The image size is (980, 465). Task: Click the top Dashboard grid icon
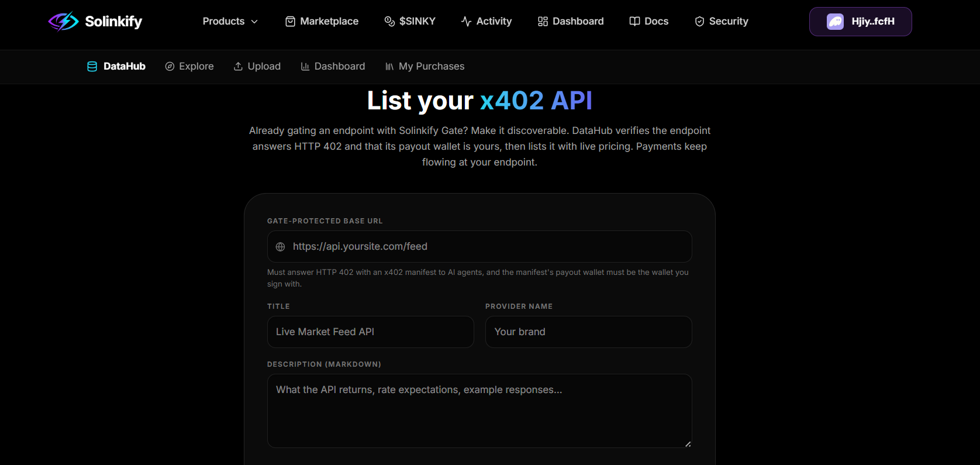pyautogui.click(x=543, y=22)
